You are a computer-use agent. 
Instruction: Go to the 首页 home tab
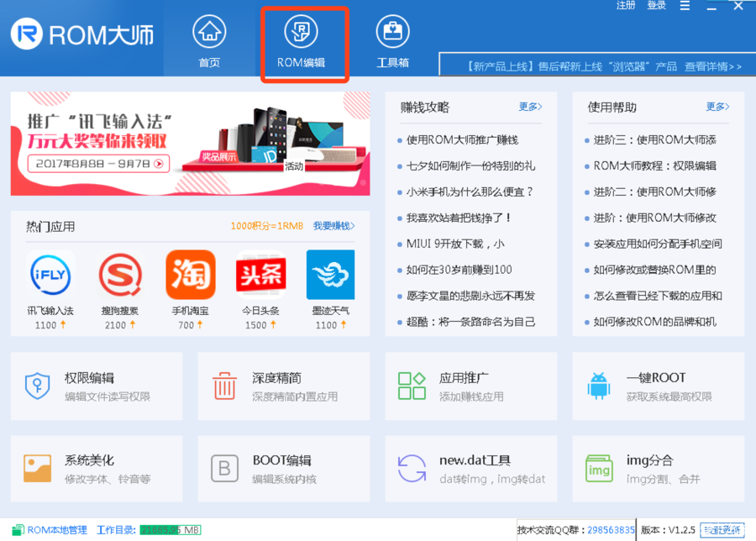click(209, 41)
